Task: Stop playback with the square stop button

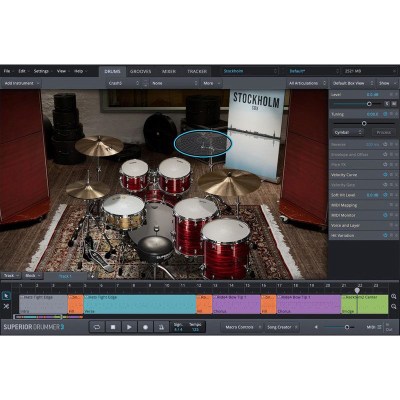Action: click(113, 327)
